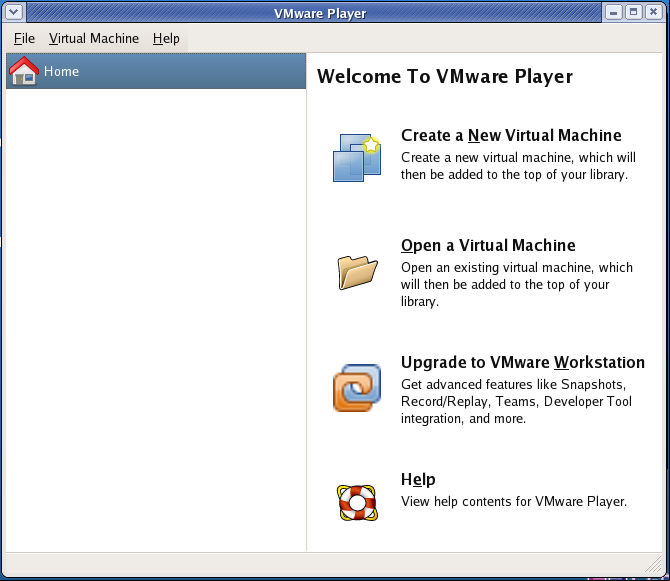The image size is (670, 581).
Task: Click the VMware Workstation upgrade icon
Action: coord(357,388)
